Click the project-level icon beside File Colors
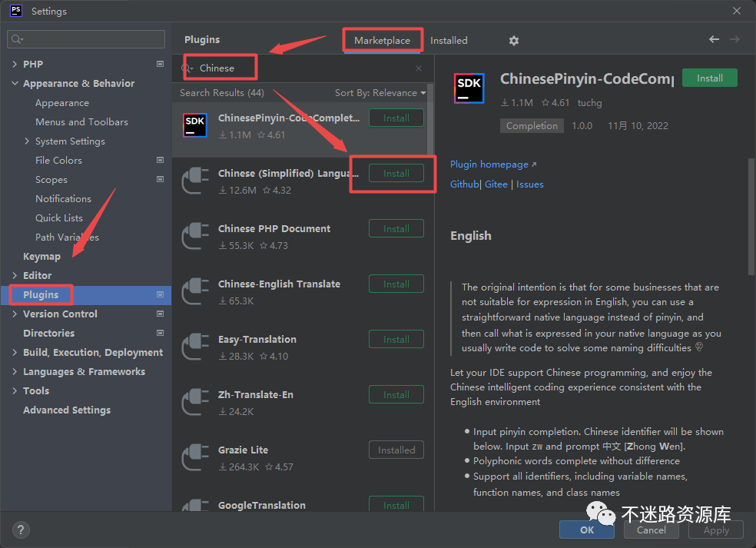Image resolution: width=756 pixels, height=548 pixels. point(160,160)
